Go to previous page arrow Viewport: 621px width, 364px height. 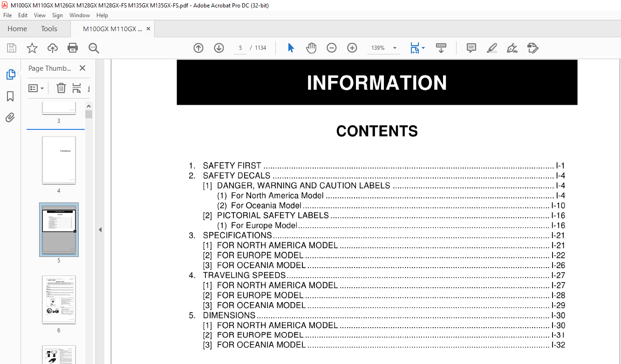tap(198, 48)
